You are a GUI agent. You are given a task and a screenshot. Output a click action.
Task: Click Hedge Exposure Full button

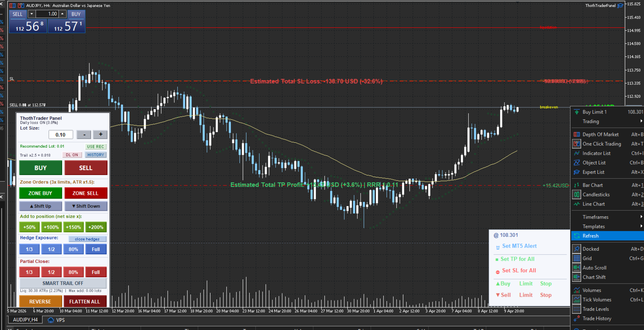pyautogui.click(x=96, y=249)
